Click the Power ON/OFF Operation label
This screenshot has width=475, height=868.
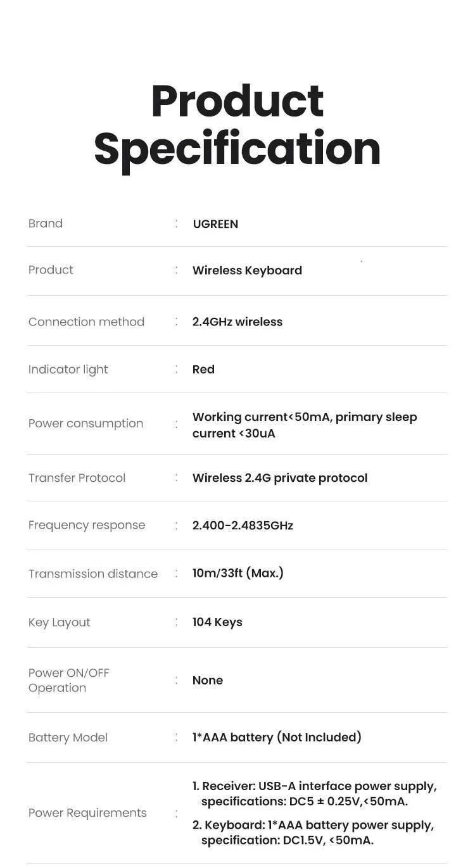coord(68,681)
